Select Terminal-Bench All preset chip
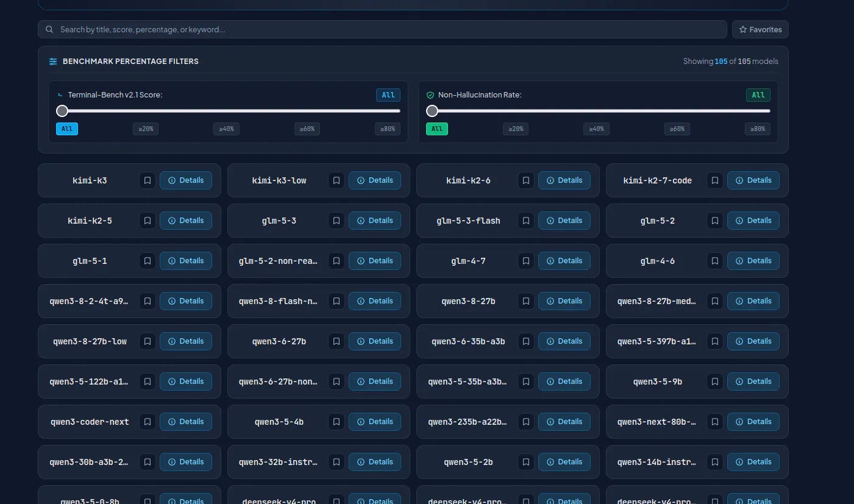Image resolution: width=854 pixels, height=504 pixels. (67, 129)
